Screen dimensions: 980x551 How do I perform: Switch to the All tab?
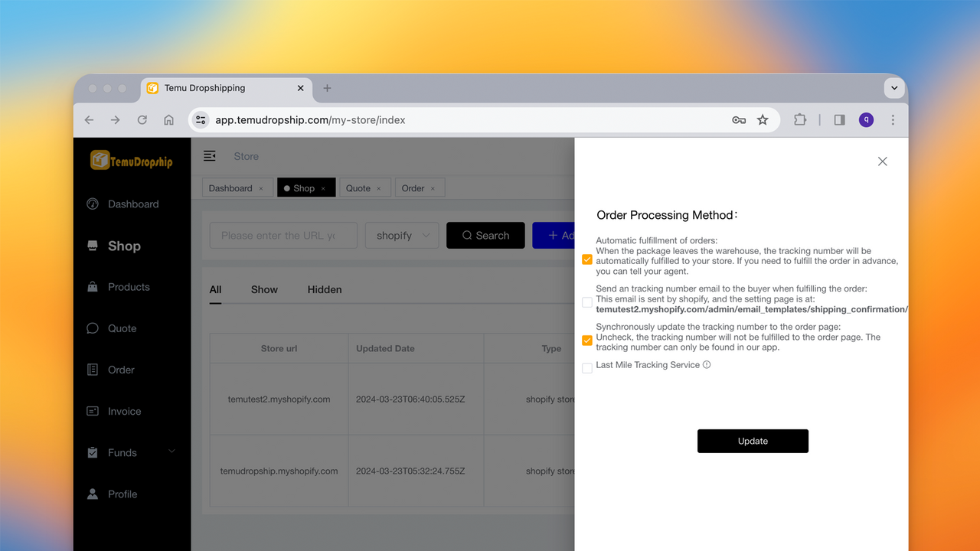pos(215,290)
